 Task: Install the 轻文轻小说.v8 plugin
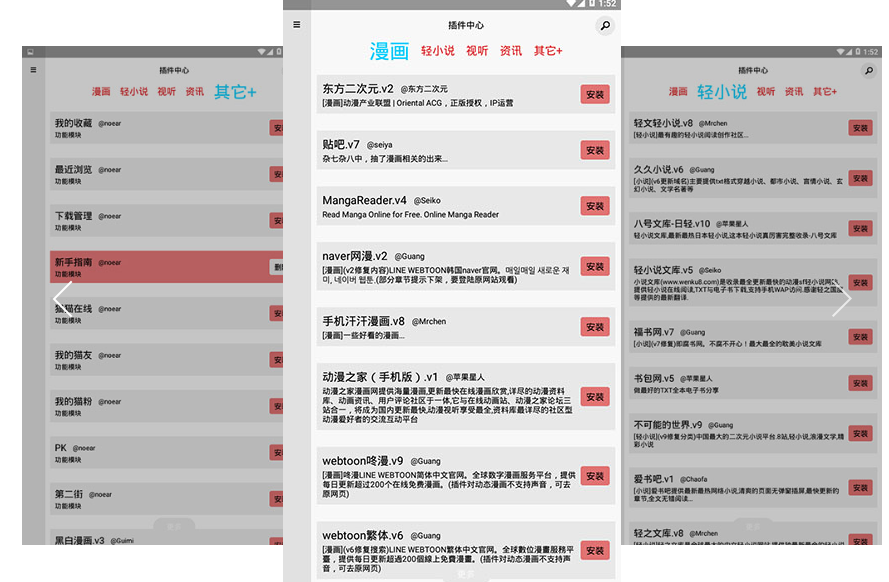(860, 128)
